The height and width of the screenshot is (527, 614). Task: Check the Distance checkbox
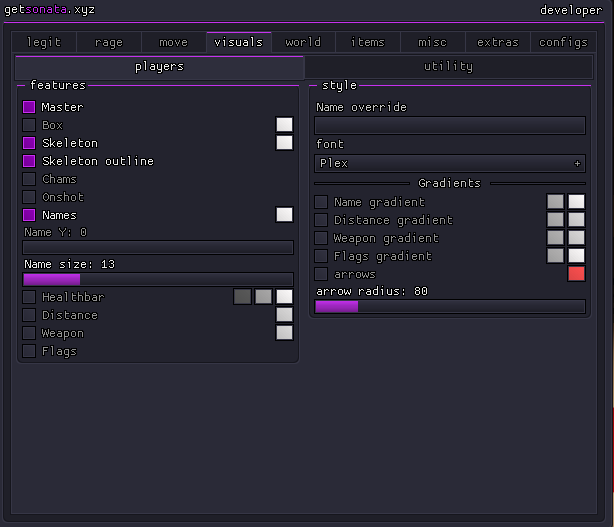[x=29, y=315]
